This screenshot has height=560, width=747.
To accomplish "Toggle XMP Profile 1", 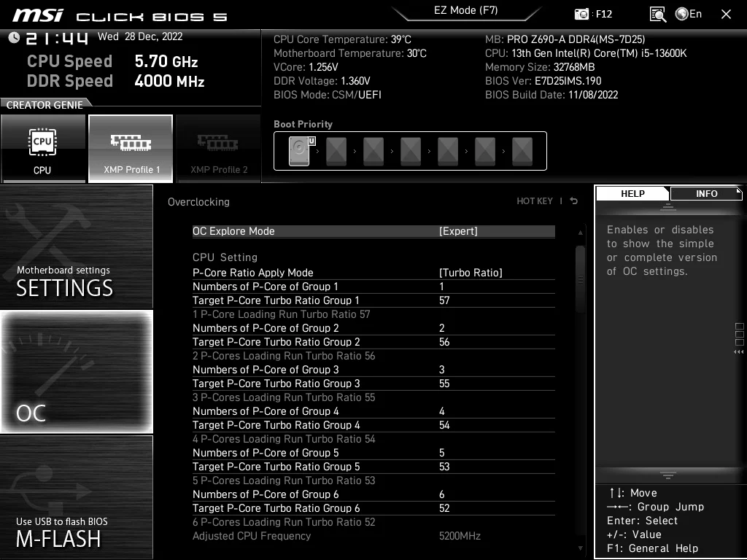I will 131,149.
